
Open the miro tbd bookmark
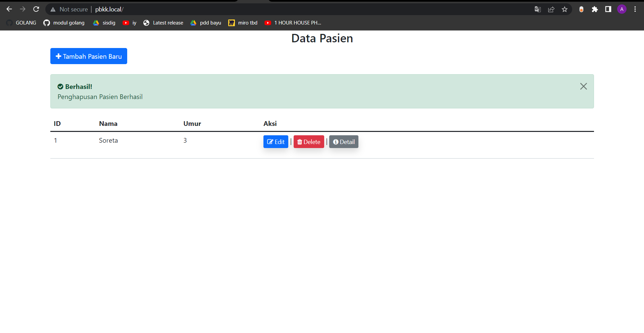pos(243,23)
